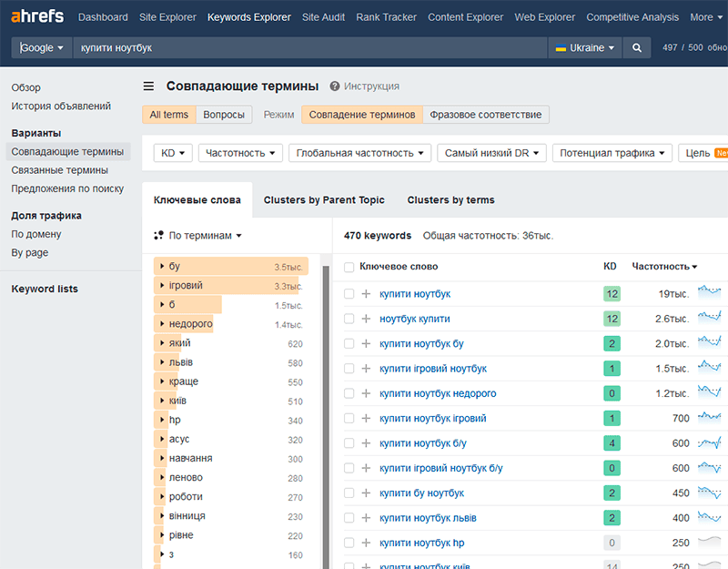Select the бу term group bar

coord(231,266)
